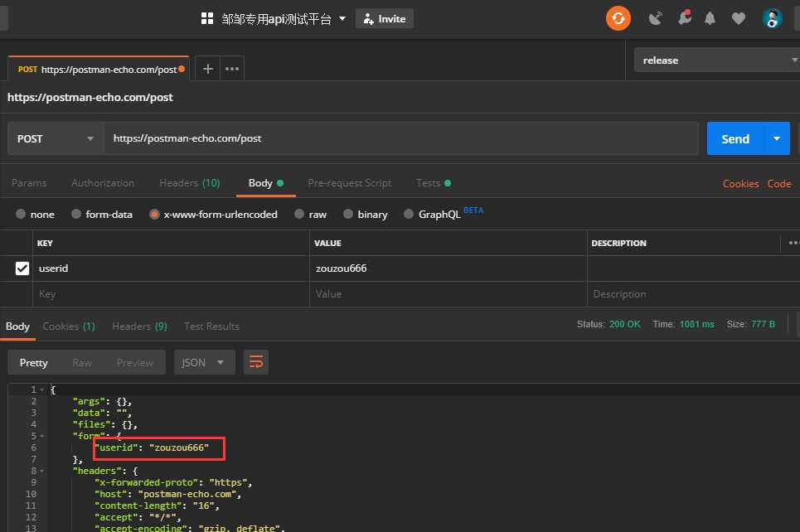Add a new request tab with plus
This screenshot has height=532, width=800.
tap(207, 68)
